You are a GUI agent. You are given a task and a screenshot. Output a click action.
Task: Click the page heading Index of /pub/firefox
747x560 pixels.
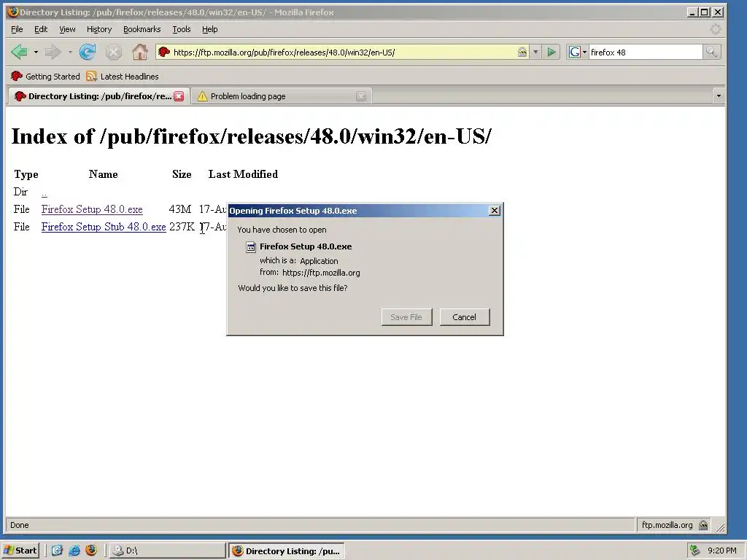[x=251, y=136]
